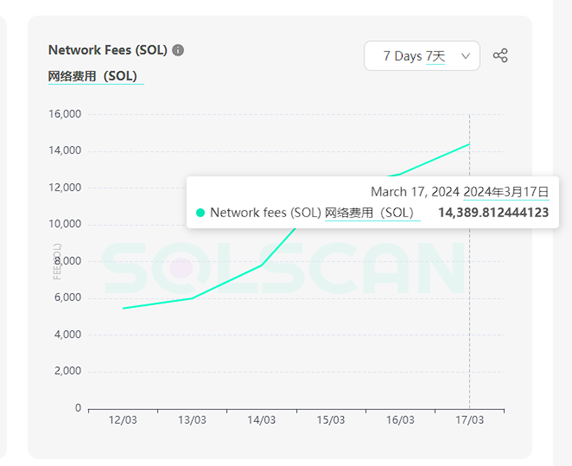Select the 17/03 label on the x-axis
572x466 pixels.
[x=469, y=420]
